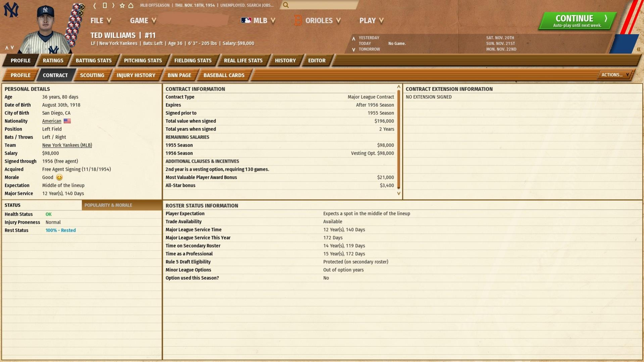Click the American flag icon
The image size is (644, 362).
pyautogui.click(x=67, y=121)
